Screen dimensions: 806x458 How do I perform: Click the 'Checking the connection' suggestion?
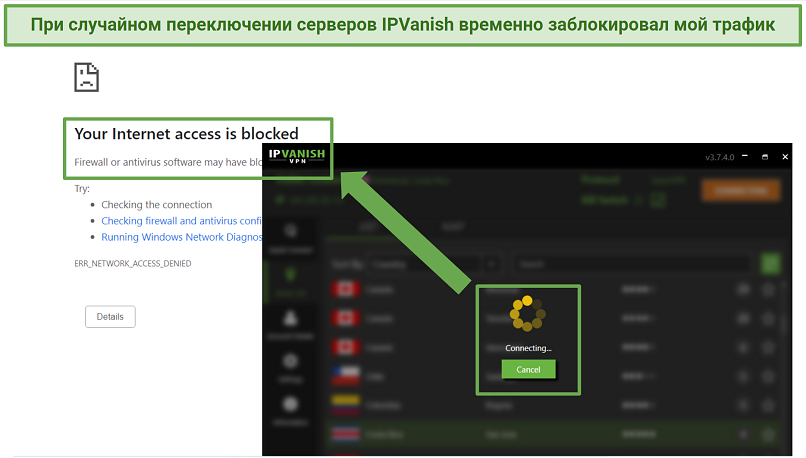(x=156, y=205)
